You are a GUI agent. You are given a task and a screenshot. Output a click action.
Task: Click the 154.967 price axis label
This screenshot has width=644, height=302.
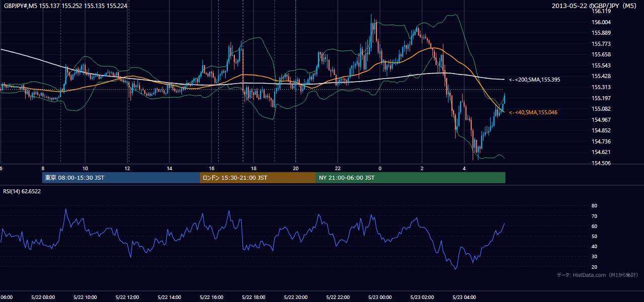(601, 120)
